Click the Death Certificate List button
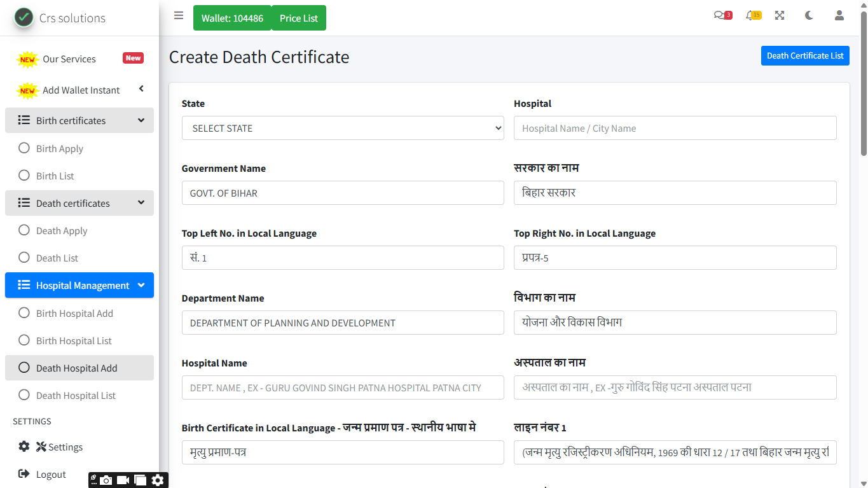 click(x=804, y=56)
